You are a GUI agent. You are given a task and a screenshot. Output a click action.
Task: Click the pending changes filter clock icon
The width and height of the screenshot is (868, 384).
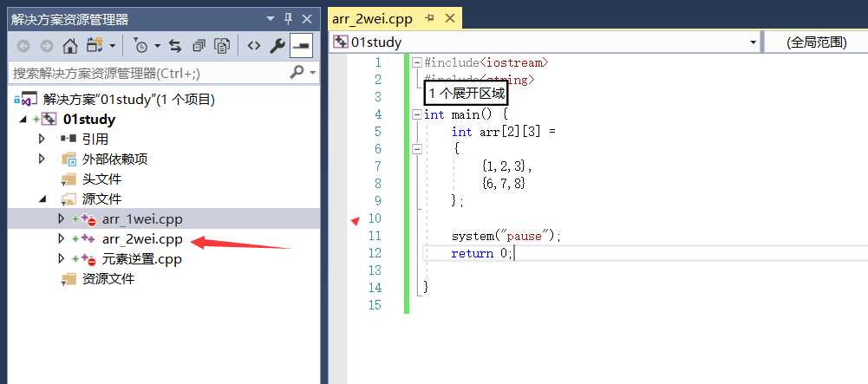[x=140, y=47]
